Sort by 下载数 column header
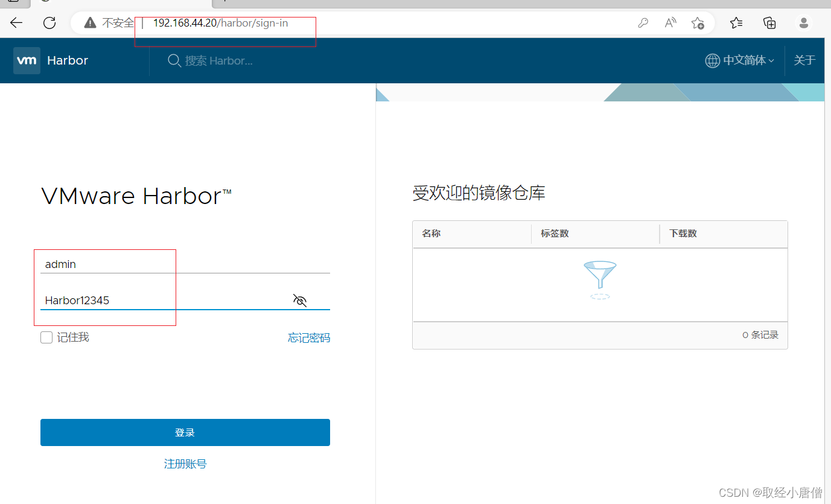 683,234
